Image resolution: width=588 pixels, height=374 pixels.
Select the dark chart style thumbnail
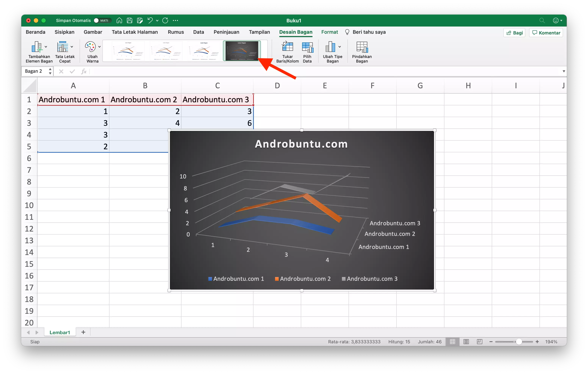pyautogui.click(x=242, y=51)
